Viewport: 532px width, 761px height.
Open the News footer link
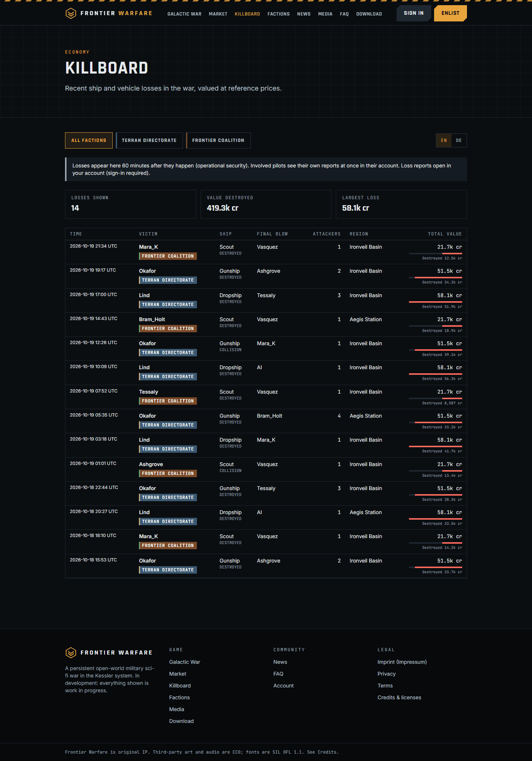280,662
